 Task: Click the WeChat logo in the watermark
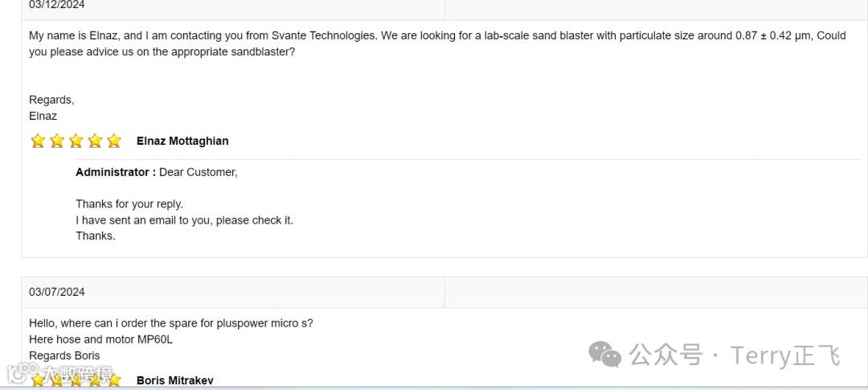click(604, 354)
